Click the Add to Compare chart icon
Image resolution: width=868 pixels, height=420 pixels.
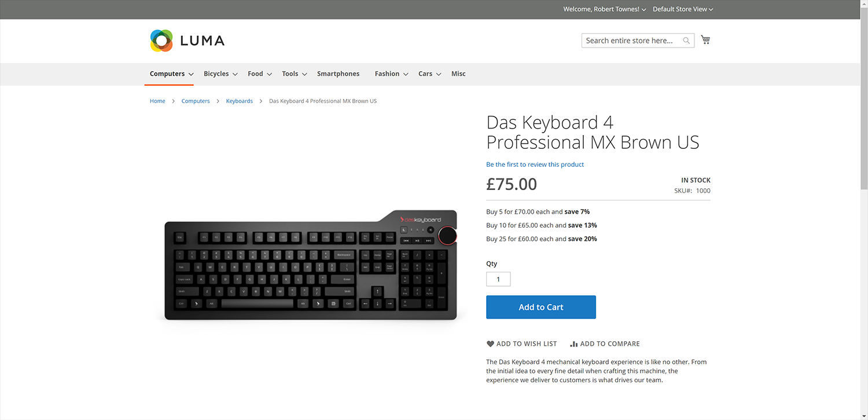coord(574,344)
